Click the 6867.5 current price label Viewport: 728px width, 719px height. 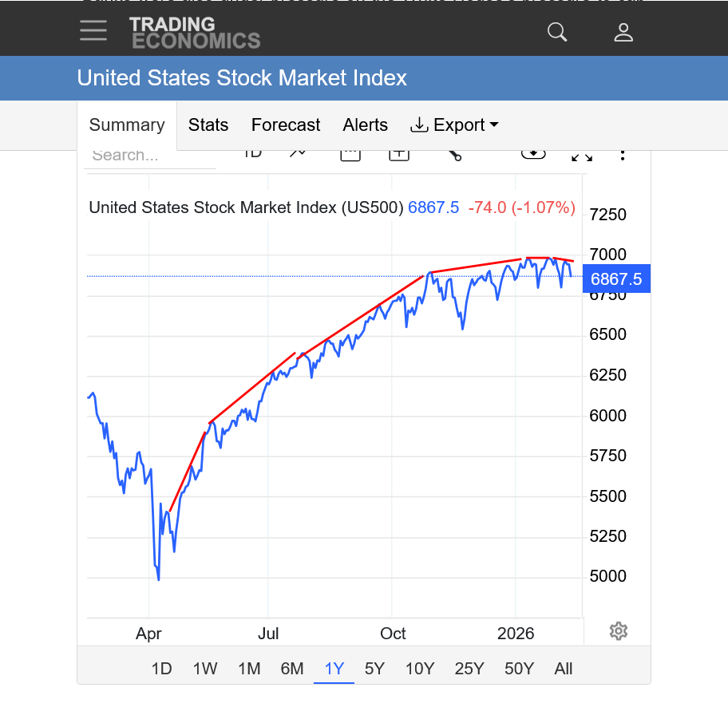(615, 279)
